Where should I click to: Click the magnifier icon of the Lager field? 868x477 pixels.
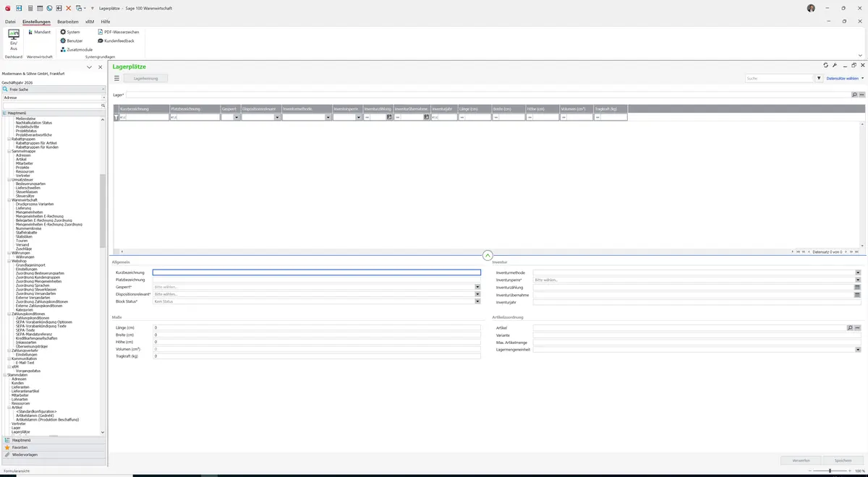click(x=854, y=95)
